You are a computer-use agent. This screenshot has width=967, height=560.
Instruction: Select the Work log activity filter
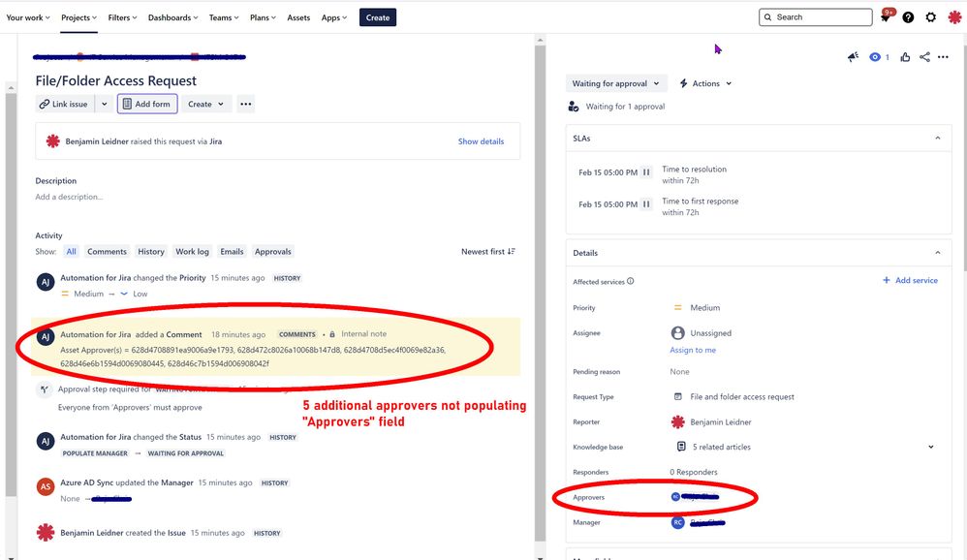pyautogui.click(x=192, y=252)
